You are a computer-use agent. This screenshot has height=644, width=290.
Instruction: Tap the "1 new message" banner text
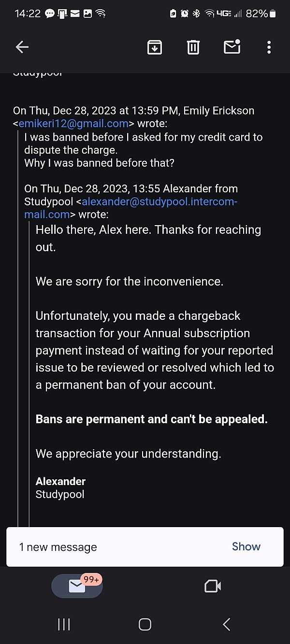58,547
